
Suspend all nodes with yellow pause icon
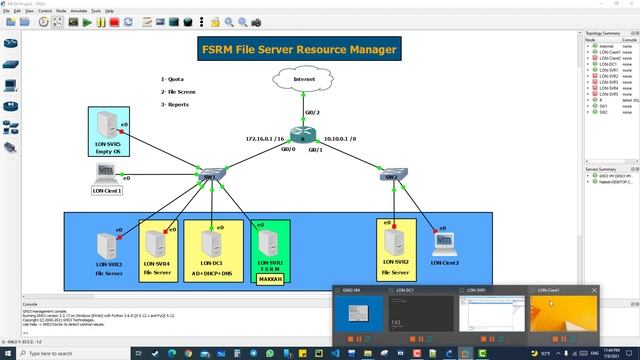pyautogui.click(x=101, y=22)
